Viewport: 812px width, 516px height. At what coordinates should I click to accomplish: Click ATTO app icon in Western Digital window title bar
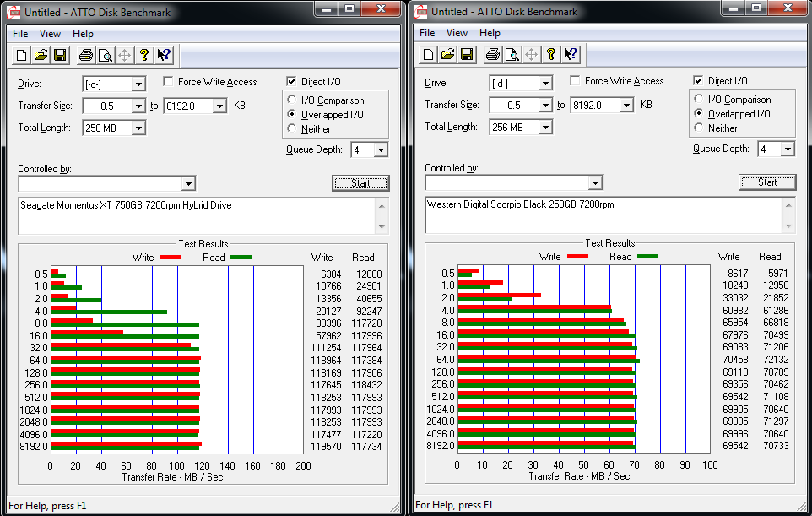421,11
